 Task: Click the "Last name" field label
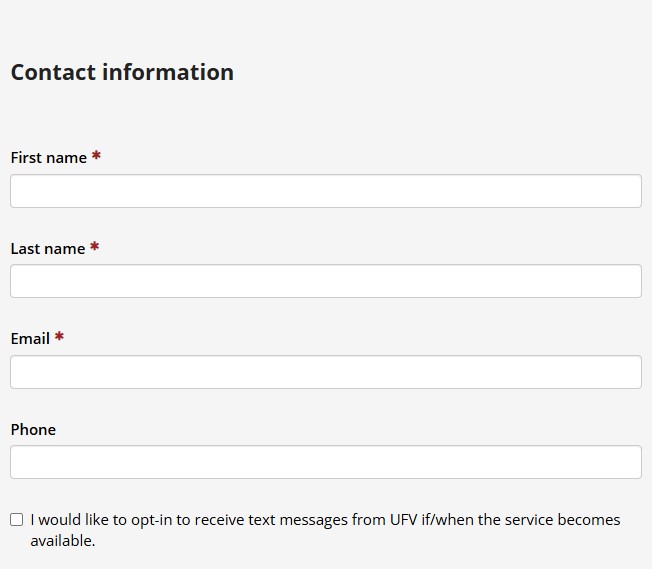click(48, 249)
